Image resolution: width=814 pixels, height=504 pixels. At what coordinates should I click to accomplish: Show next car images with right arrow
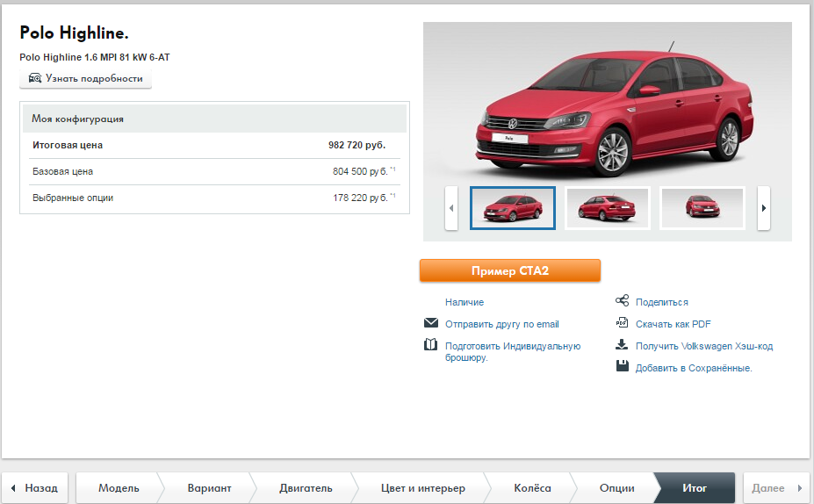pyautogui.click(x=764, y=208)
